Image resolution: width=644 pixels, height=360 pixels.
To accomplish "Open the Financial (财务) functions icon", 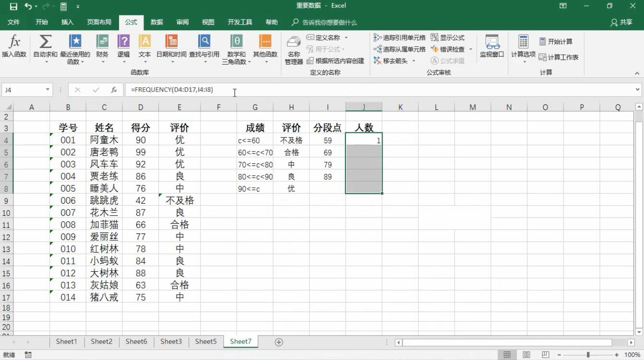I will (102, 42).
